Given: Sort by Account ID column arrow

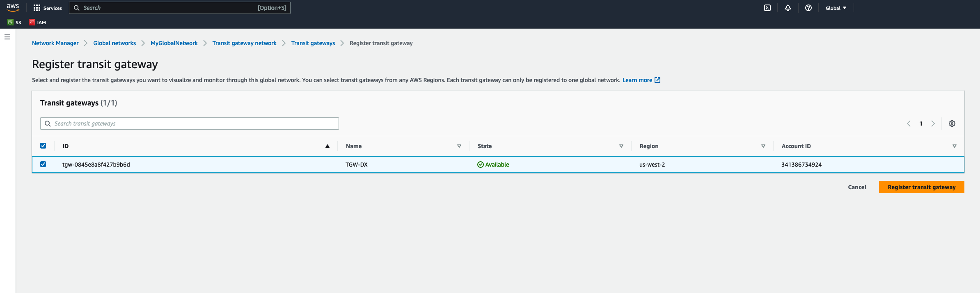Looking at the screenshot, I should (955, 146).
